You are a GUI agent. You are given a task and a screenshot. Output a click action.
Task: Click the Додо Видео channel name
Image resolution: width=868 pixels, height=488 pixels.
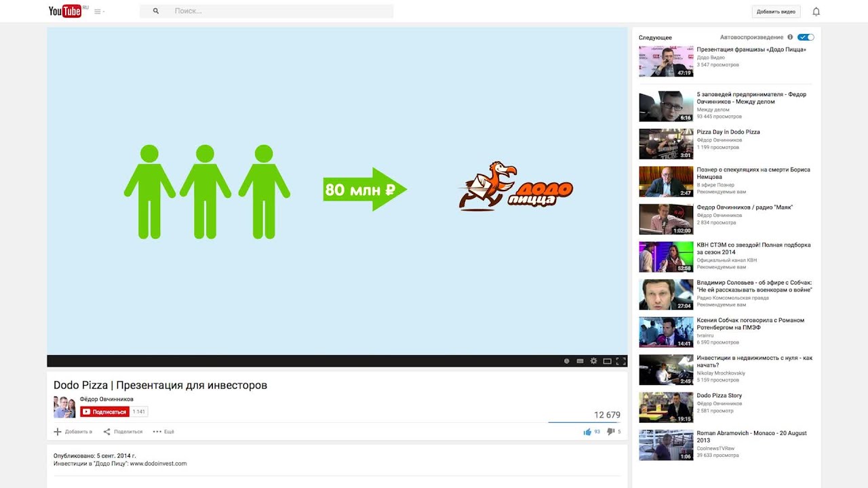711,58
